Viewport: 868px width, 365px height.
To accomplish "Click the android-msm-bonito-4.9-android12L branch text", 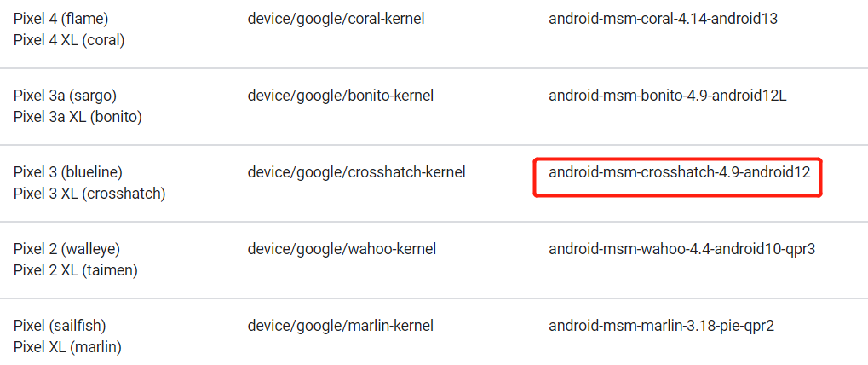I will coord(667,95).
